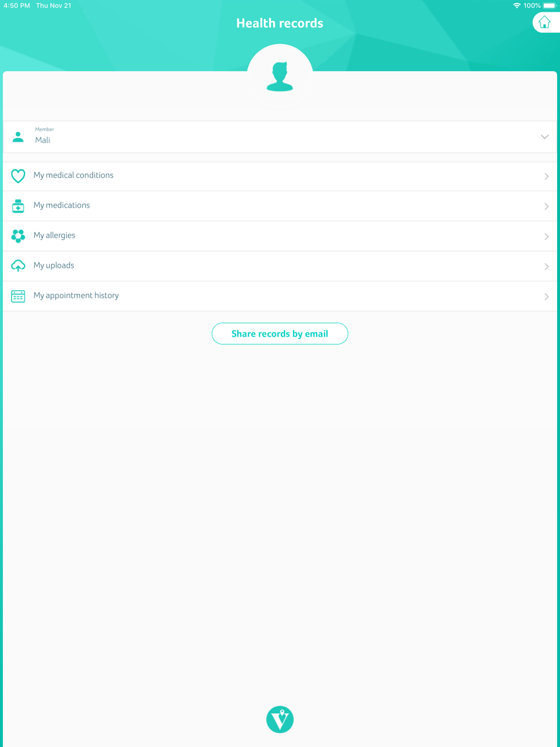Open My uploads chevron

pyautogui.click(x=547, y=267)
